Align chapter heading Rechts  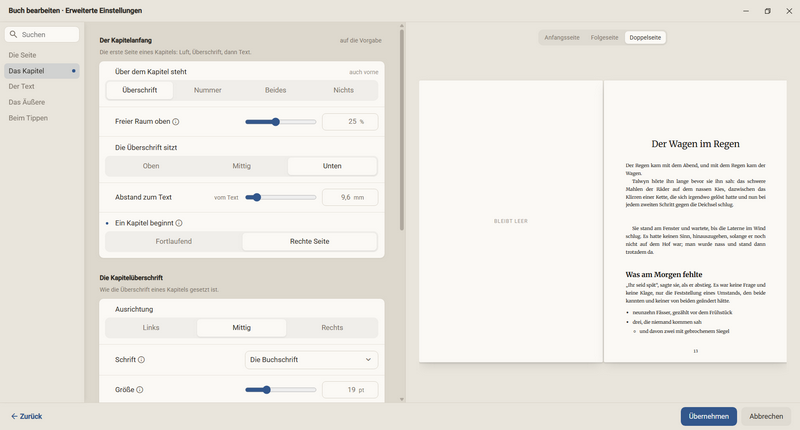coord(332,327)
